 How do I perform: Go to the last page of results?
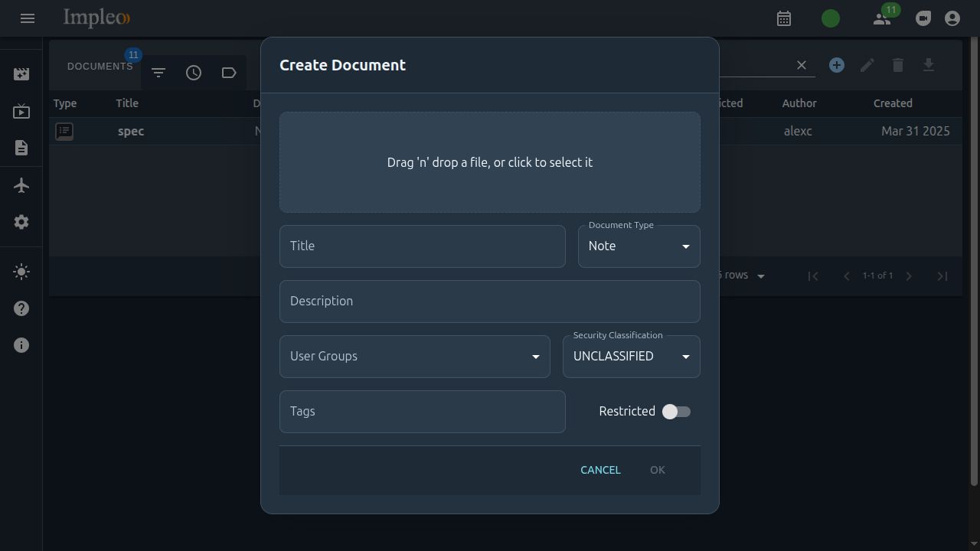click(942, 275)
